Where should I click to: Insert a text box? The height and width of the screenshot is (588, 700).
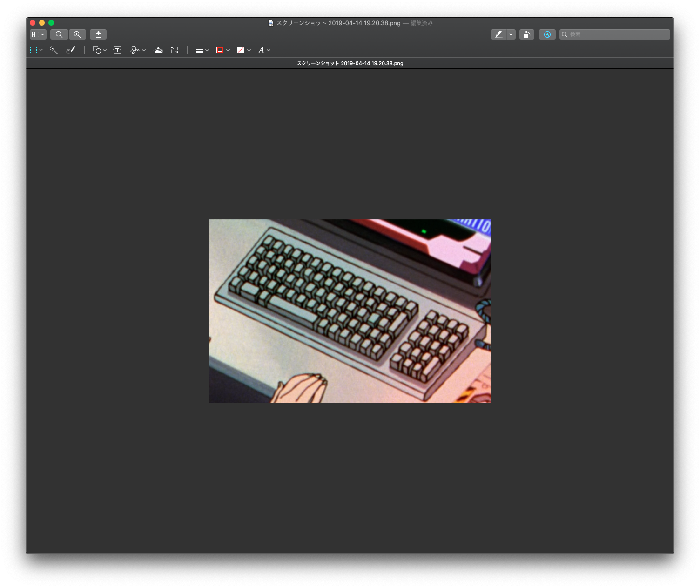point(117,50)
